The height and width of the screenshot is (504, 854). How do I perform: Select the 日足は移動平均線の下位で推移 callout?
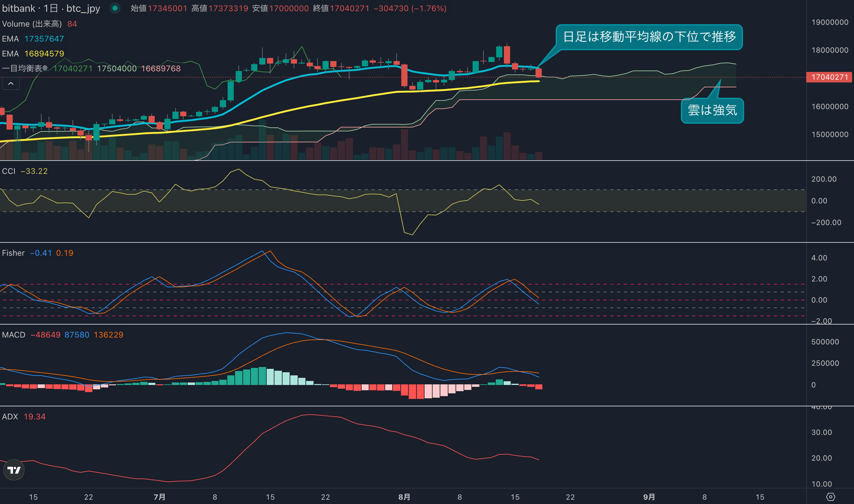click(649, 37)
